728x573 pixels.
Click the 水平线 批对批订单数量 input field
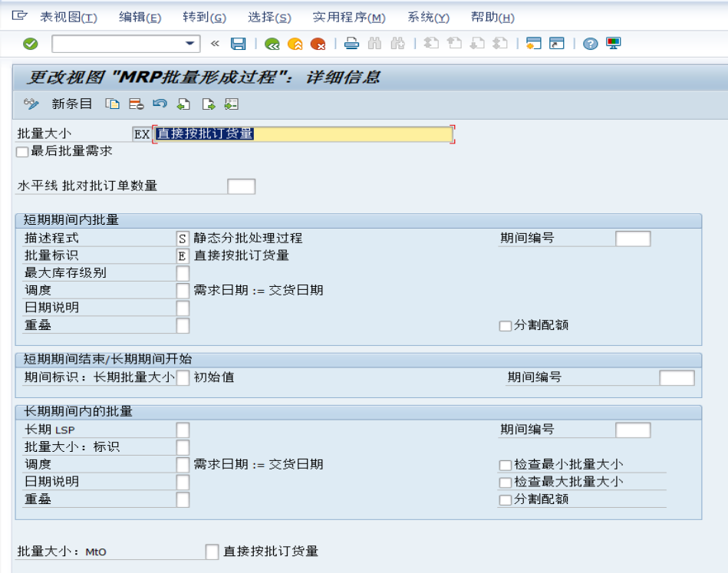coord(242,186)
